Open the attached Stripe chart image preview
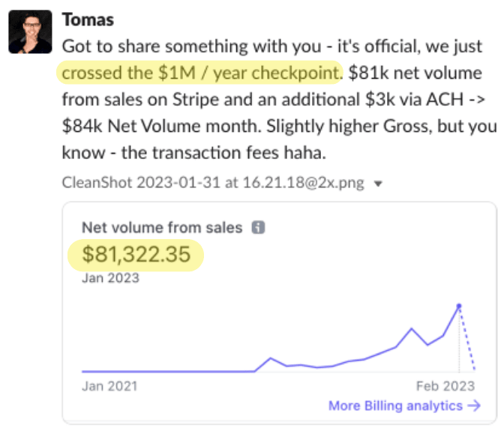 [279, 313]
